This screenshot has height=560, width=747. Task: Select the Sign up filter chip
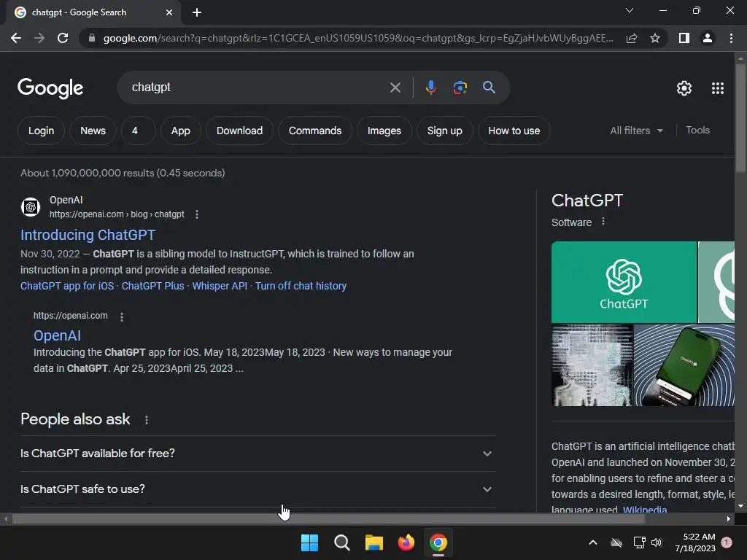tap(444, 131)
